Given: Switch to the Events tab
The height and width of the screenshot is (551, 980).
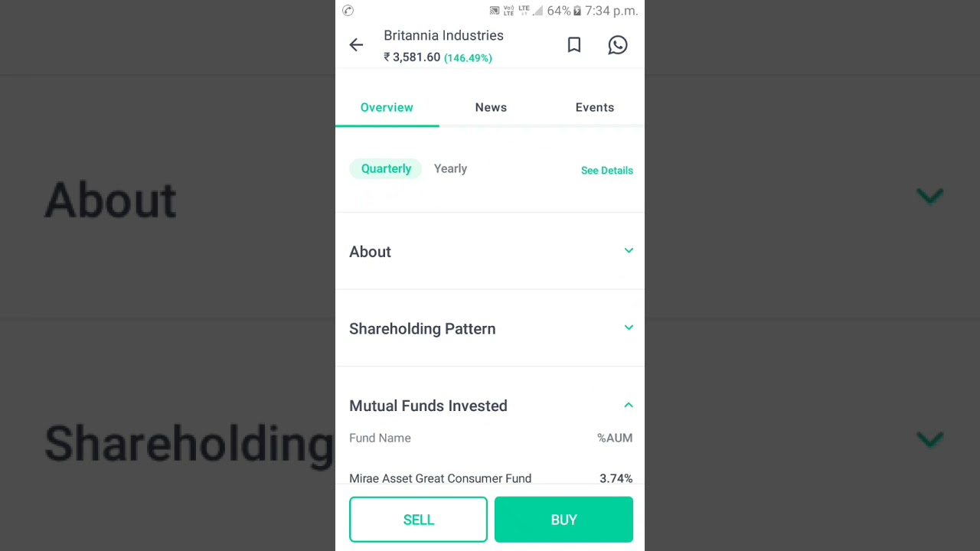Looking at the screenshot, I should tap(595, 107).
